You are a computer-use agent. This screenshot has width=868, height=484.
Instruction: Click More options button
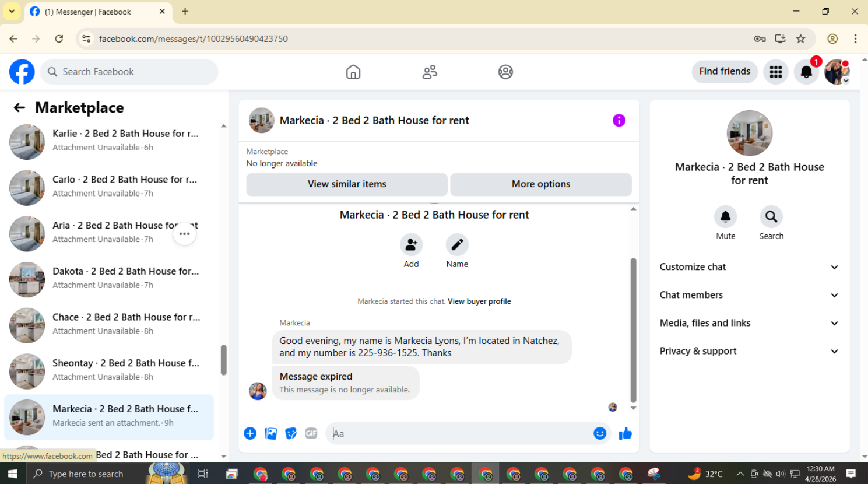point(541,184)
